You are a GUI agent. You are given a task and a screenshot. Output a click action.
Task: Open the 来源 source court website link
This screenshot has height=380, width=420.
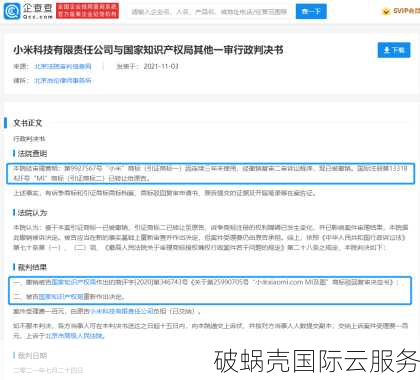click(63, 67)
